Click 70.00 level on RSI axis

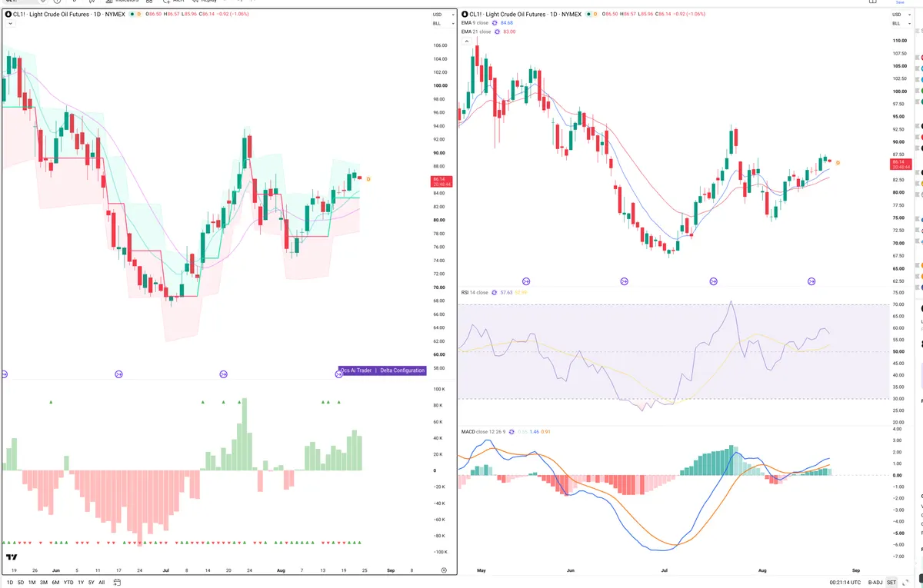pos(897,305)
